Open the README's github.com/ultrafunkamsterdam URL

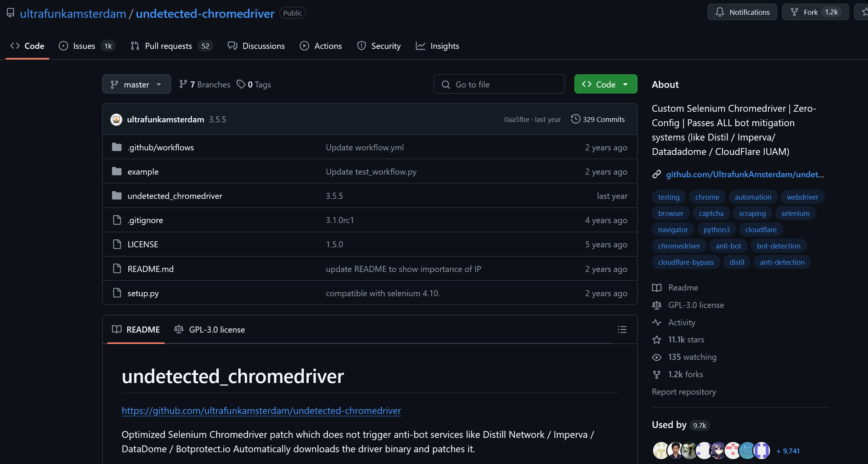(261, 411)
